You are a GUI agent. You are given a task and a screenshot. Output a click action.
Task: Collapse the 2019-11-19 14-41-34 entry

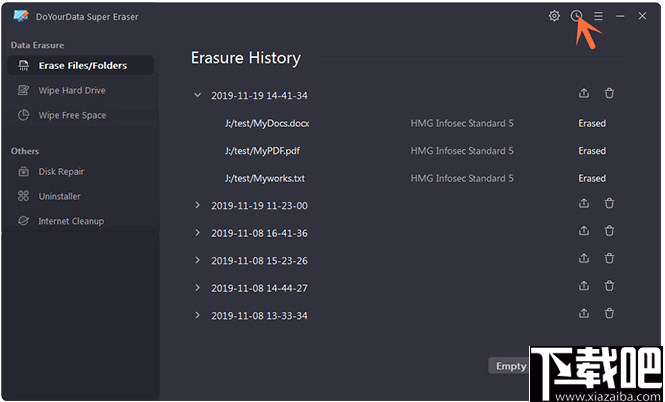(x=197, y=95)
